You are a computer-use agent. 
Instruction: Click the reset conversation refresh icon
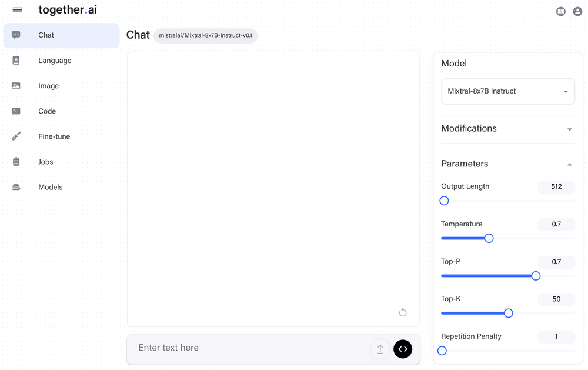[x=403, y=312]
